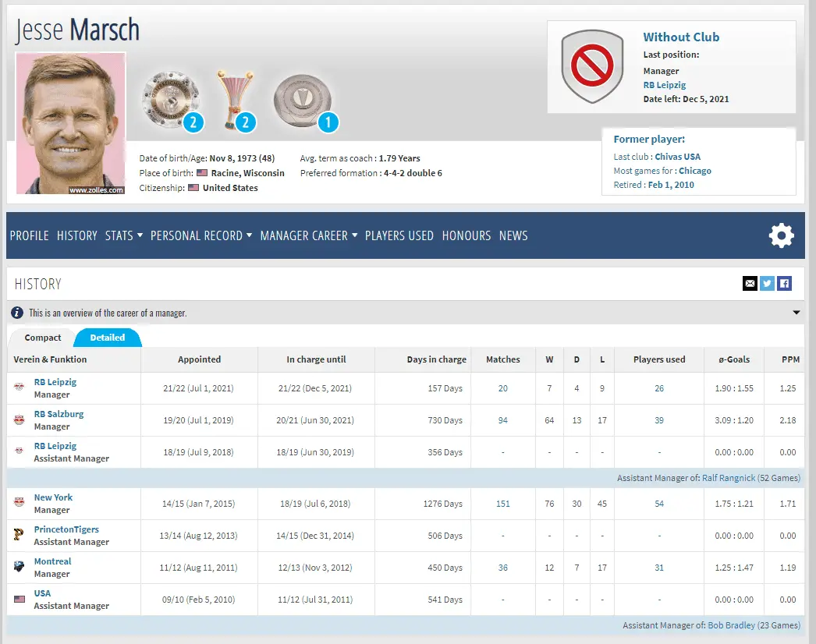Click the Feb 1, 2010 retired date
816x644 pixels.
(x=671, y=185)
